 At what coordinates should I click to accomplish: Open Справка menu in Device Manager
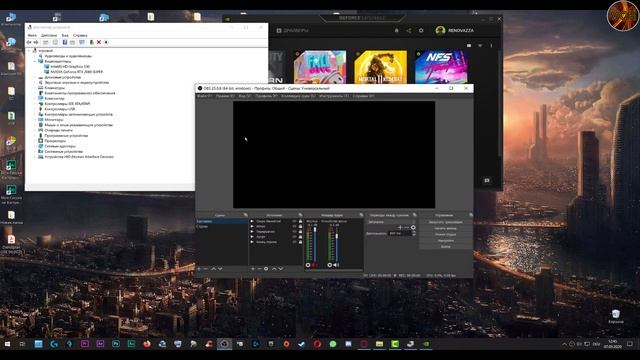pos(80,36)
